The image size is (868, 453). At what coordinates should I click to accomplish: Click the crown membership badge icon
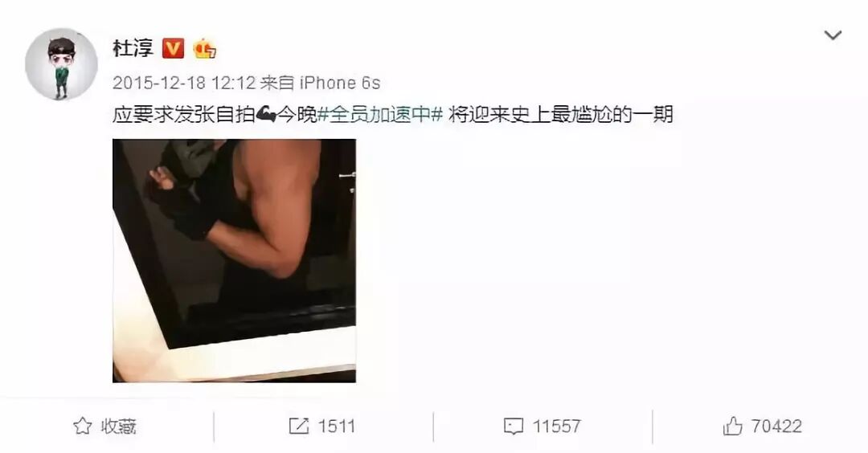[204, 49]
